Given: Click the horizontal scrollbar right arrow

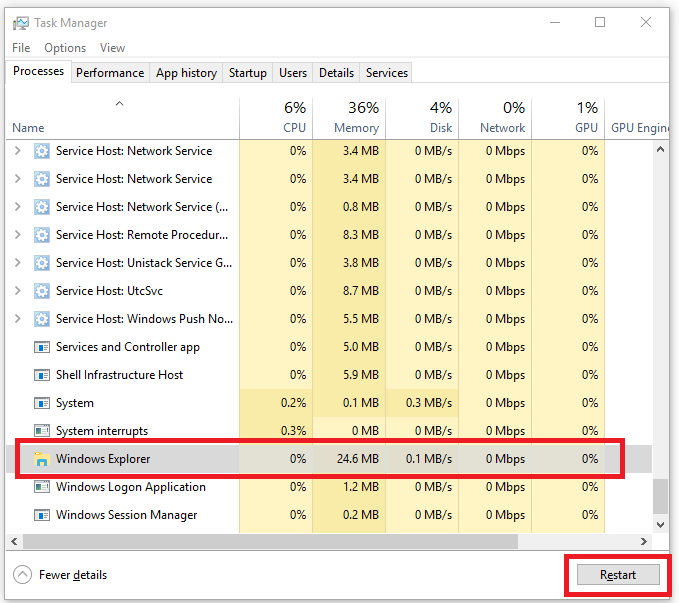Looking at the screenshot, I should pyautogui.click(x=644, y=541).
